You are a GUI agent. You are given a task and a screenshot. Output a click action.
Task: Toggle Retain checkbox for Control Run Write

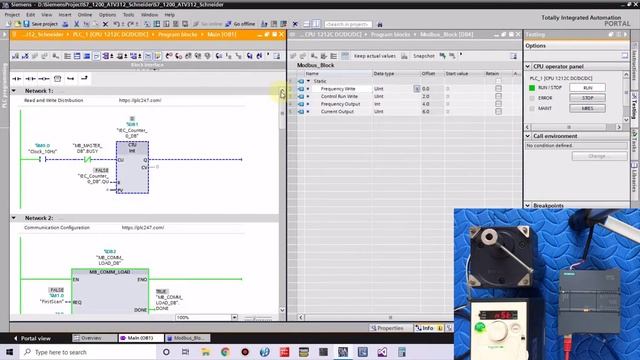pos(498,96)
